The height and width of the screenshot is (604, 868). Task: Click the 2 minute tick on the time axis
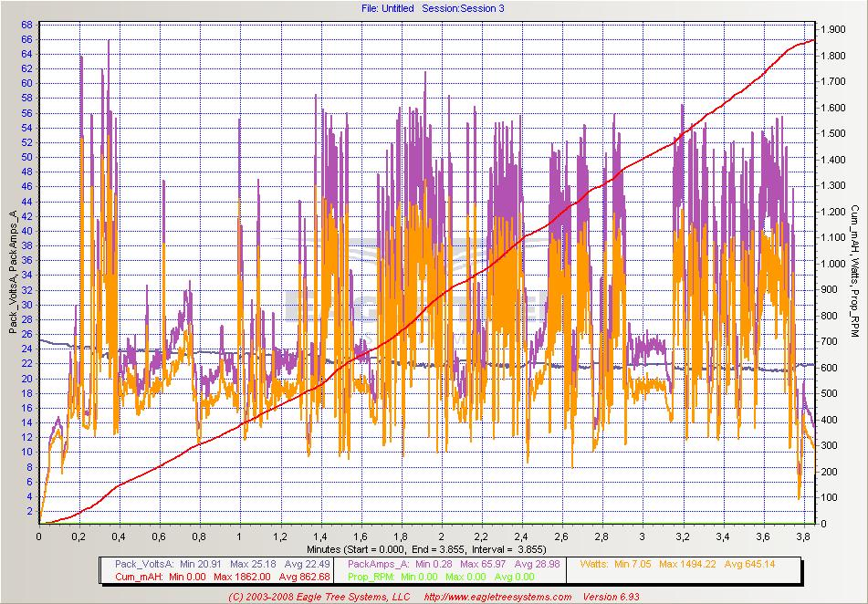click(441, 537)
